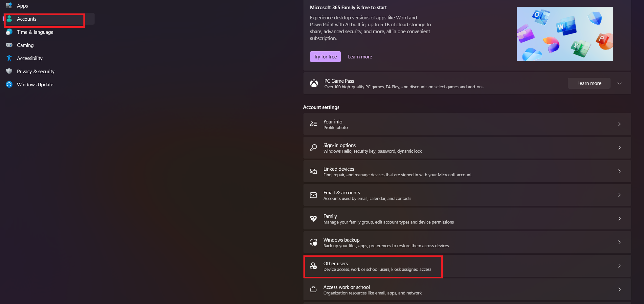This screenshot has height=304, width=644.
Task: Click the Access work or school briefcase icon
Action: [x=314, y=290]
